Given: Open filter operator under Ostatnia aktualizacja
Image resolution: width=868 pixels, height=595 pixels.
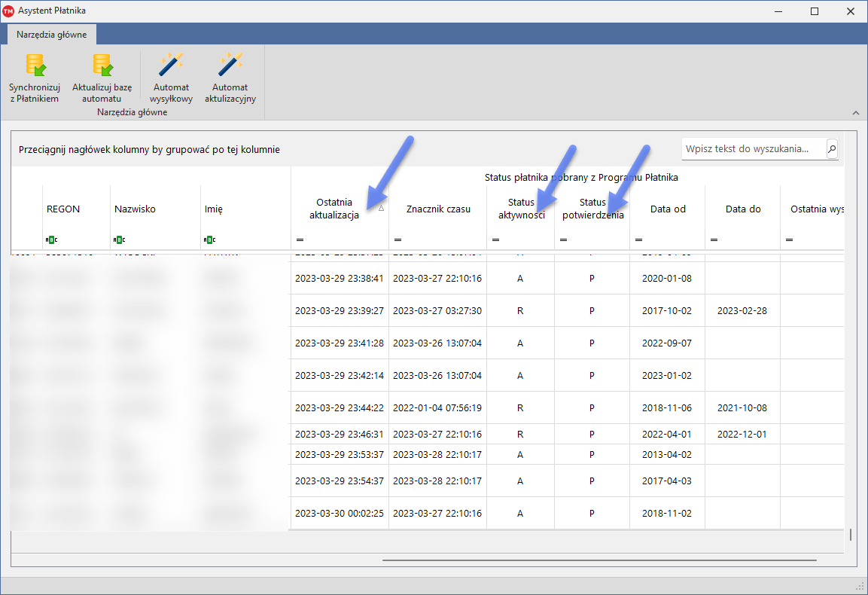Looking at the screenshot, I should pyautogui.click(x=300, y=240).
